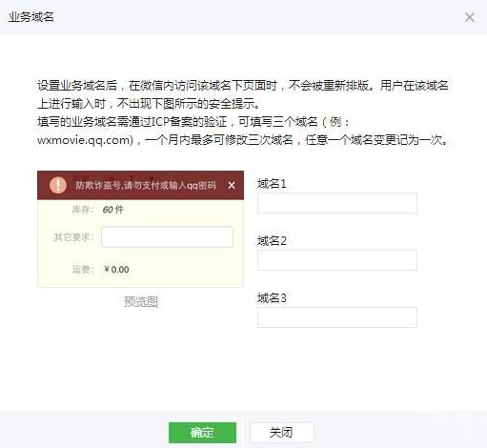Viewport: 487px width, 448px height.
Task: Click the 域名3 label
Action: 272,298
